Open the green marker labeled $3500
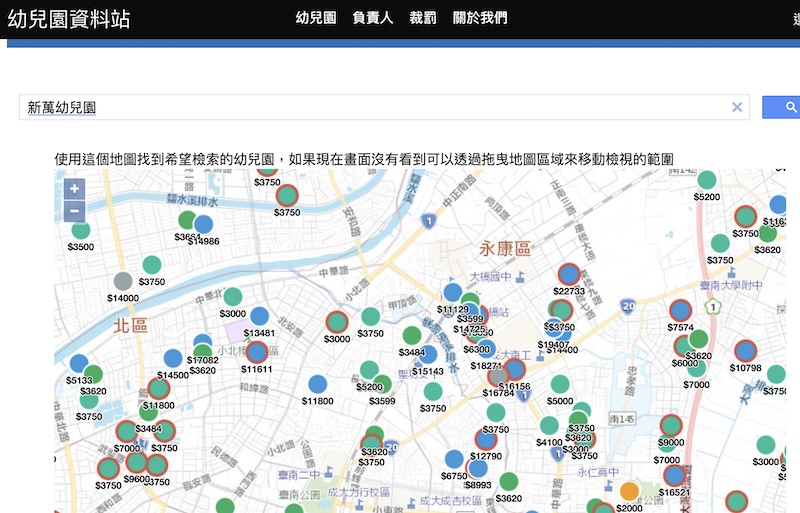 81,230
